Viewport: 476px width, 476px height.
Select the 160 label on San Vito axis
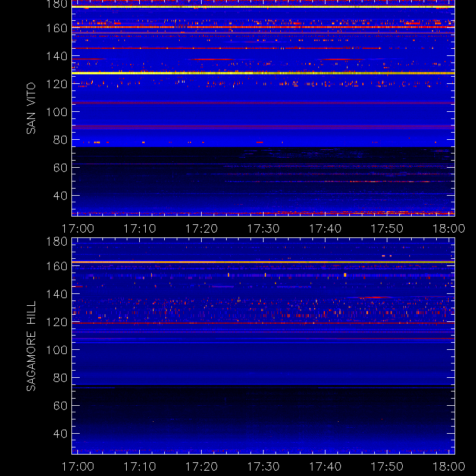point(57,28)
